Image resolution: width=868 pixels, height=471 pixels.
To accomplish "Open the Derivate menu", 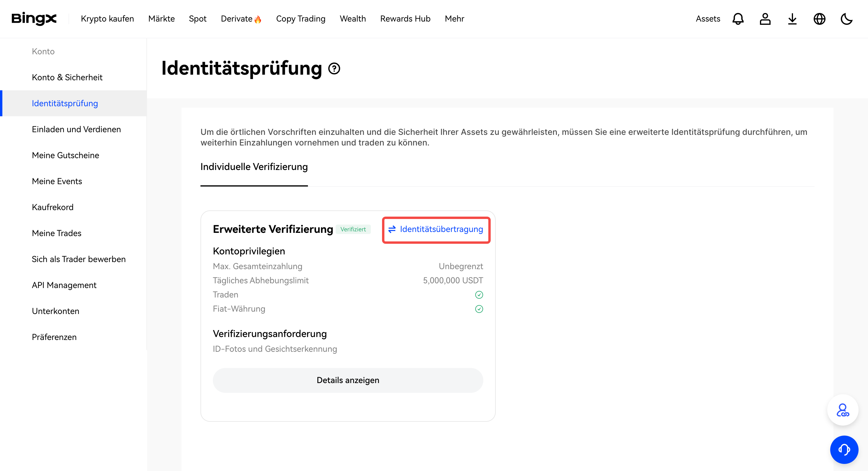I will point(236,19).
